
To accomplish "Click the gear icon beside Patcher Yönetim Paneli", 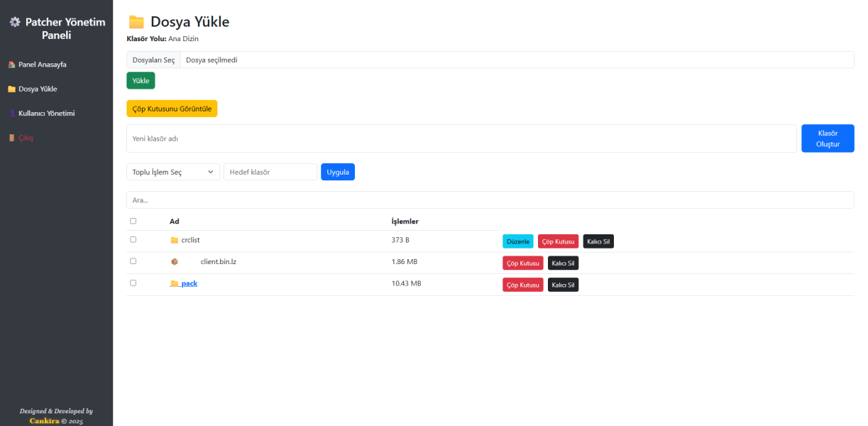I will (x=15, y=23).
